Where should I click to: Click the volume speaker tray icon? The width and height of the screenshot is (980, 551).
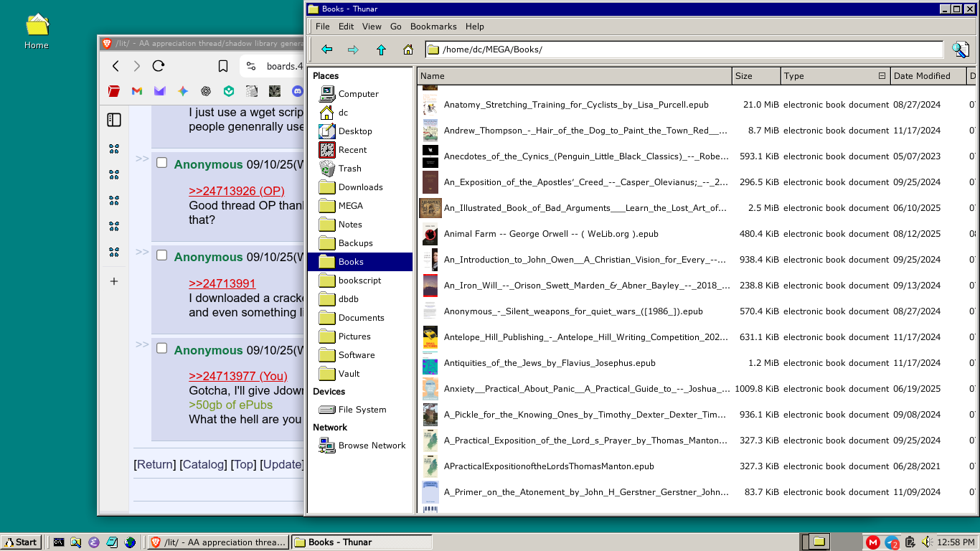pos(927,542)
